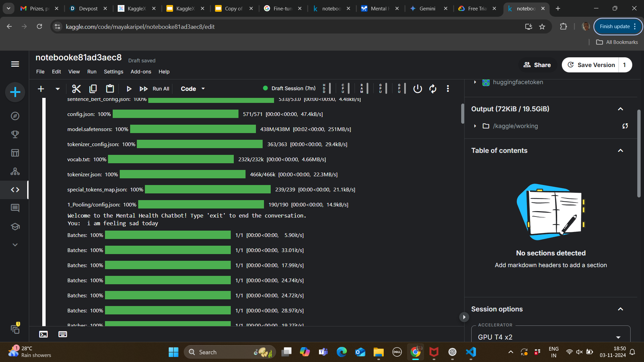Open the Code cell type dropdown
644x362 pixels.
(193, 89)
